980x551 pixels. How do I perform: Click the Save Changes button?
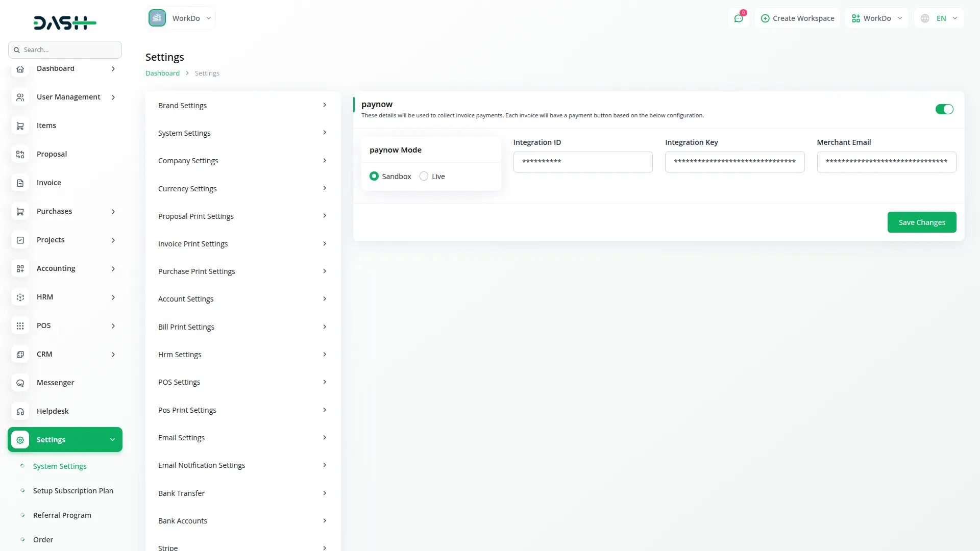tap(921, 222)
